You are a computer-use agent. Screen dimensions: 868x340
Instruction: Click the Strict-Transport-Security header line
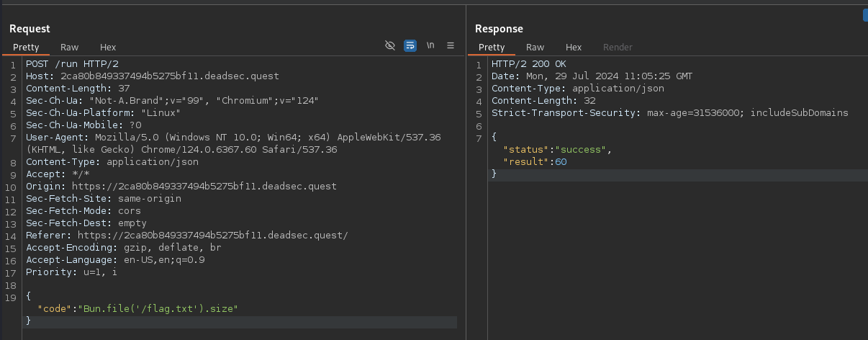pyautogui.click(x=670, y=112)
